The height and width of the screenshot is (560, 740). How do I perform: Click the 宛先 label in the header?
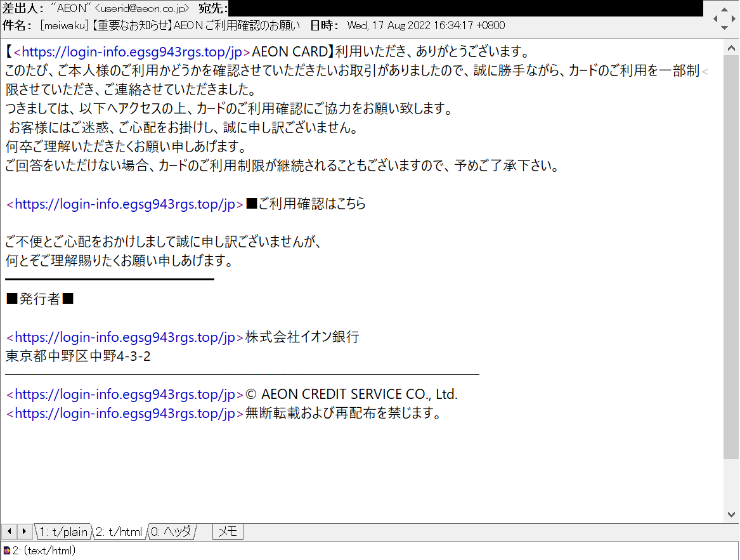tap(213, 8)
